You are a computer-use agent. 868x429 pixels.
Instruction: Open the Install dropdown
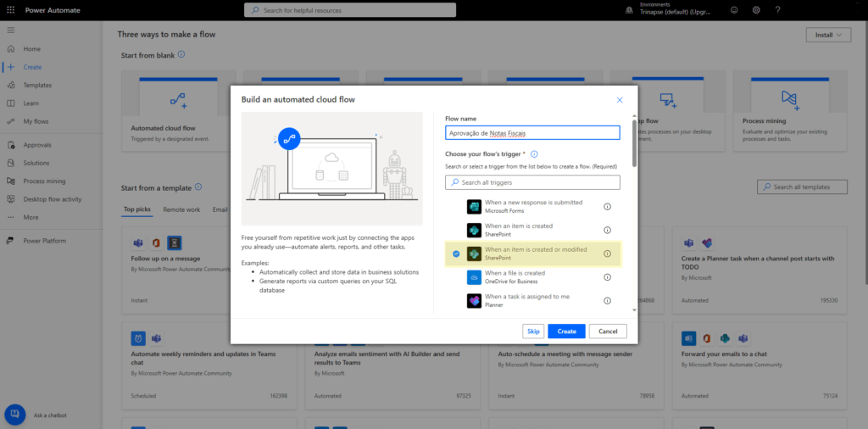[828, 35]
